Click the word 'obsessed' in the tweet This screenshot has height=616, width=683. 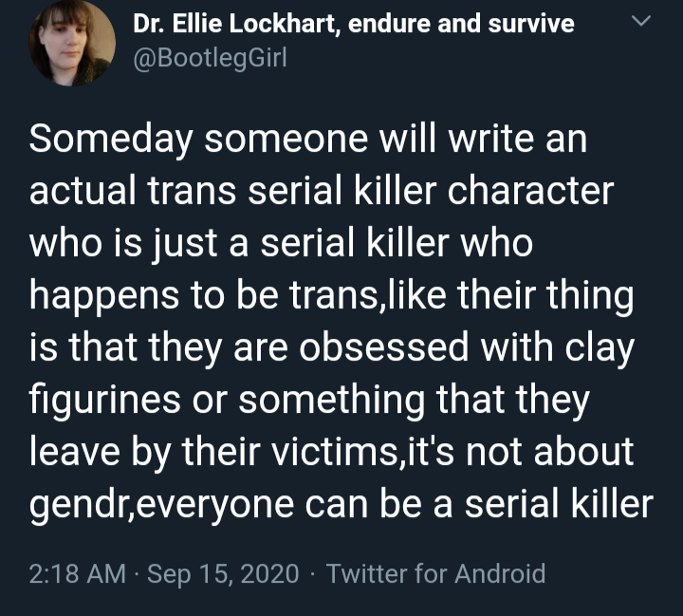[x=384, y=347]
